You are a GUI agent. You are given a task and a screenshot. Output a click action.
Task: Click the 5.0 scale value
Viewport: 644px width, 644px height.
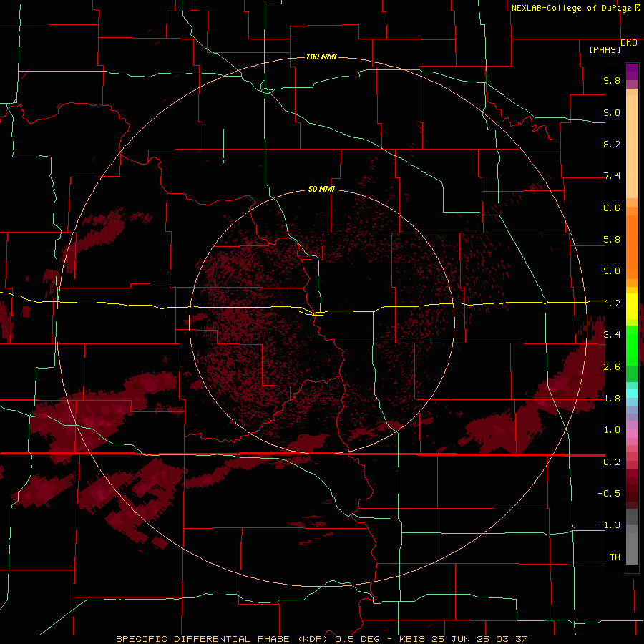click(612, 271)
